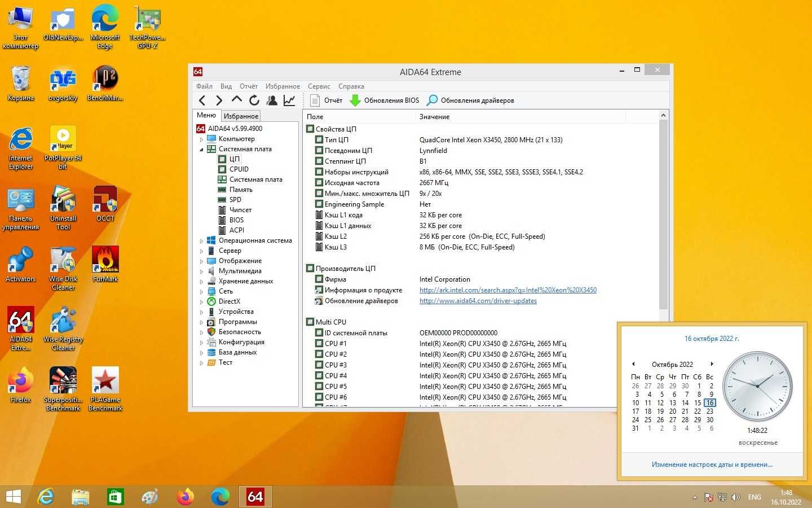Click the Значение column header
Viewport: 812px width, 508px height.
(520, 117)
